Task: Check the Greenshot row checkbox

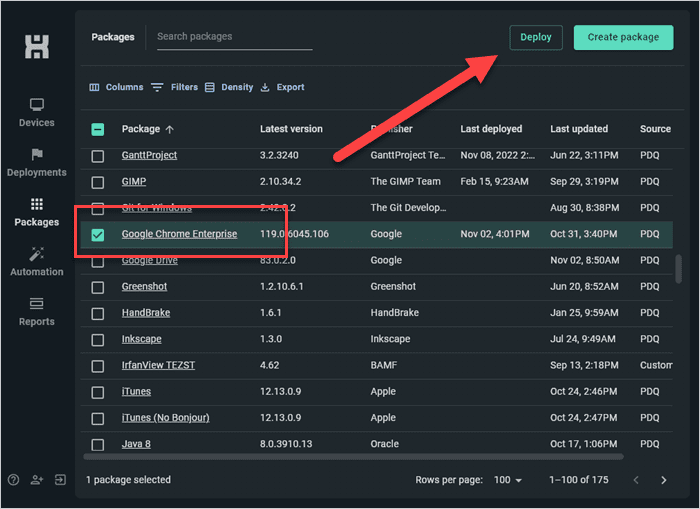Action: pos(98,287)
